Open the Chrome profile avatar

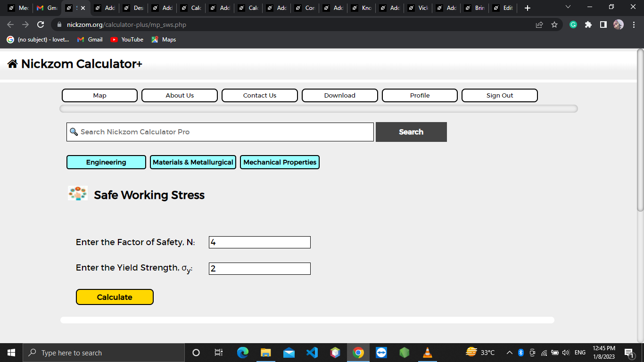coord(619,25)
